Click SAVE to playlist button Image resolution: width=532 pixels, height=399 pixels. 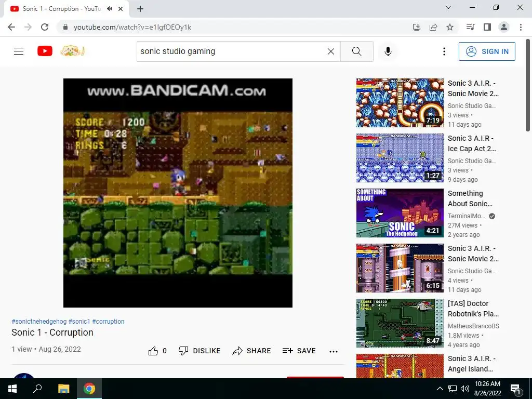tap(299, 351)
